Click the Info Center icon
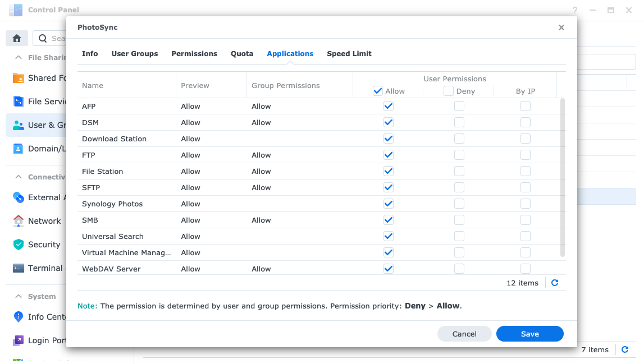Screen dimensions: 644x364 click(x=19, y=317)
